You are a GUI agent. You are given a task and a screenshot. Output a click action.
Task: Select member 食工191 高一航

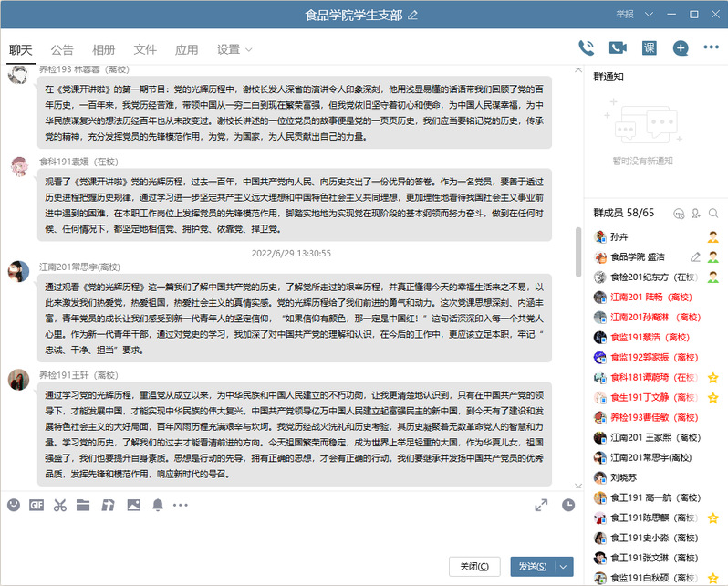coord(656,497)
